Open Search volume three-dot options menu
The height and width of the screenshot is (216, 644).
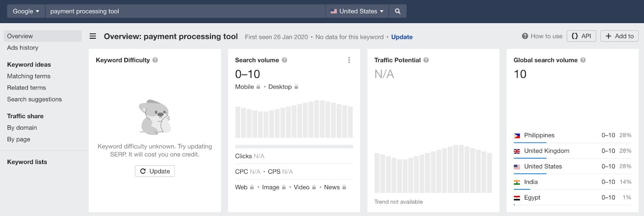(x=349, y=60)
